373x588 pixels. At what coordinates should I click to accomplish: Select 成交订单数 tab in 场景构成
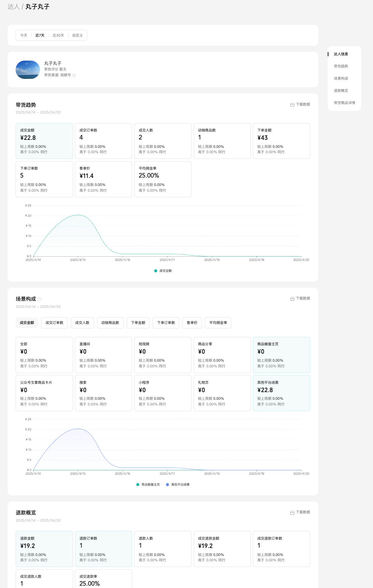tap(54, 323)
